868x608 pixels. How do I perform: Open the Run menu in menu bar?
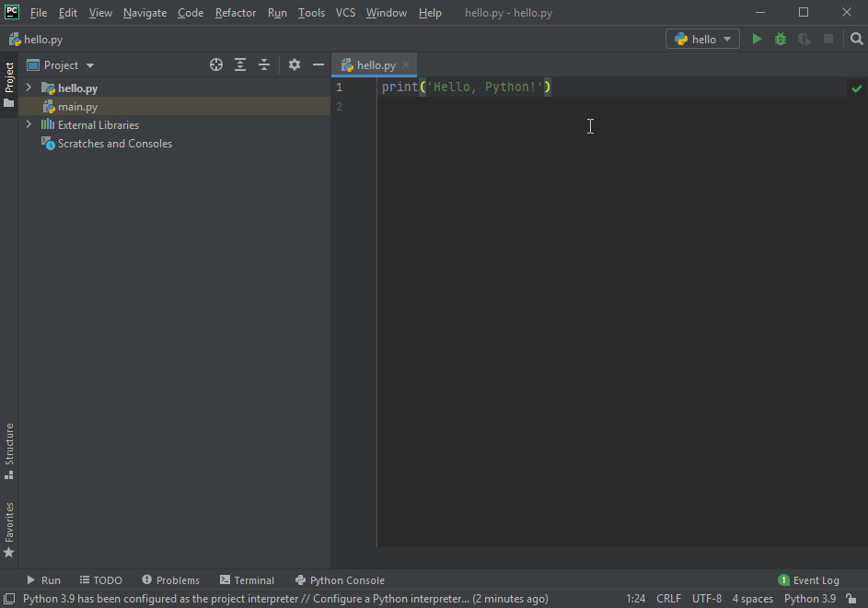[x=277, y=13]
